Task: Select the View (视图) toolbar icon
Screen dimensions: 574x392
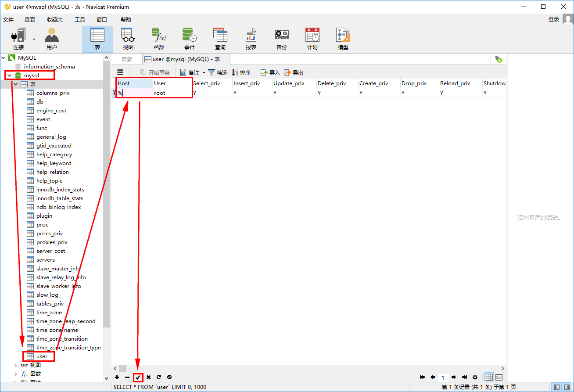Action: 128,39
